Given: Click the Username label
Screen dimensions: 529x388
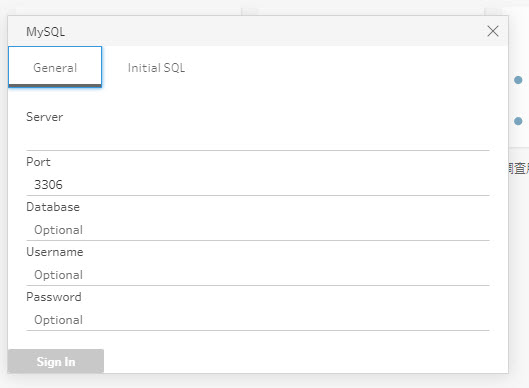Looking at the screenshot, I should [x=55, y=252].
